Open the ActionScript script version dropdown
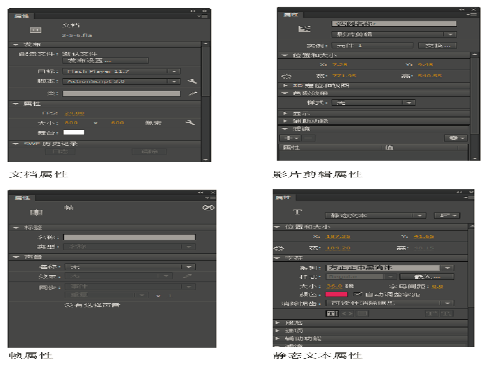This screenshot has width=493, height=369. (x=122, y=81)
